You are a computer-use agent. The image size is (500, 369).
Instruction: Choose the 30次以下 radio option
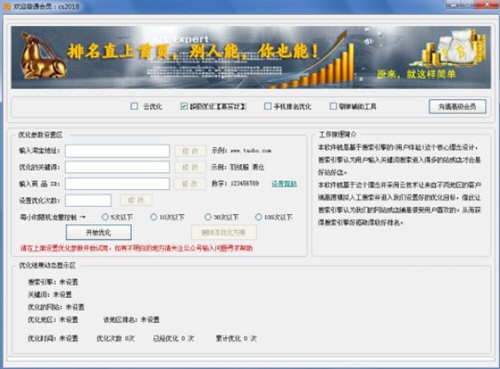pyautogui.click(x=208, y=217)
